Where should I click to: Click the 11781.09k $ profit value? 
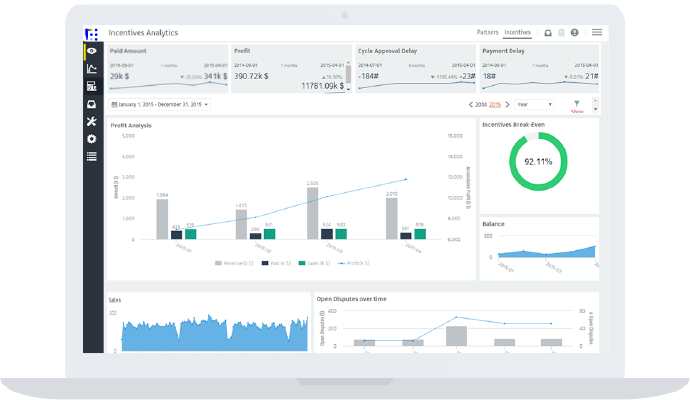click(x=322, y=86)
